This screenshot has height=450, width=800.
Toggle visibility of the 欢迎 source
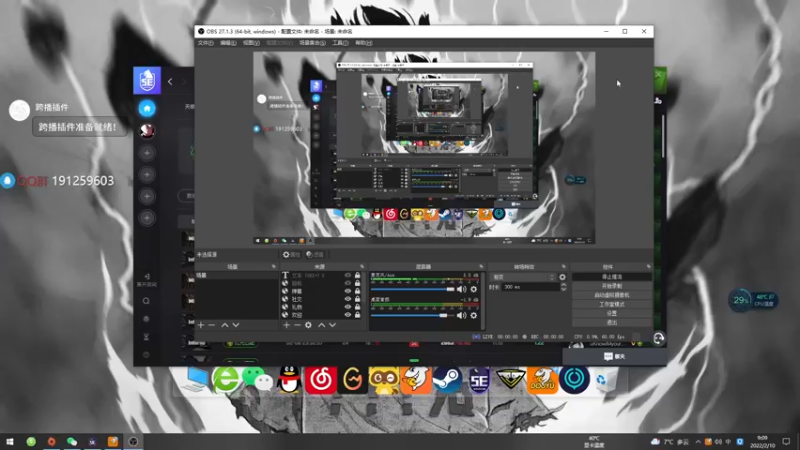coord(347,315)
